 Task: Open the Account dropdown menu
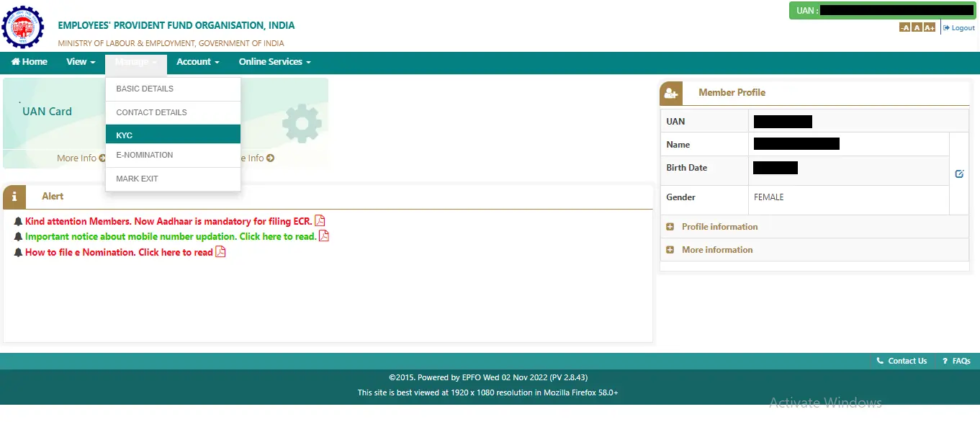[x=197, y=62]
